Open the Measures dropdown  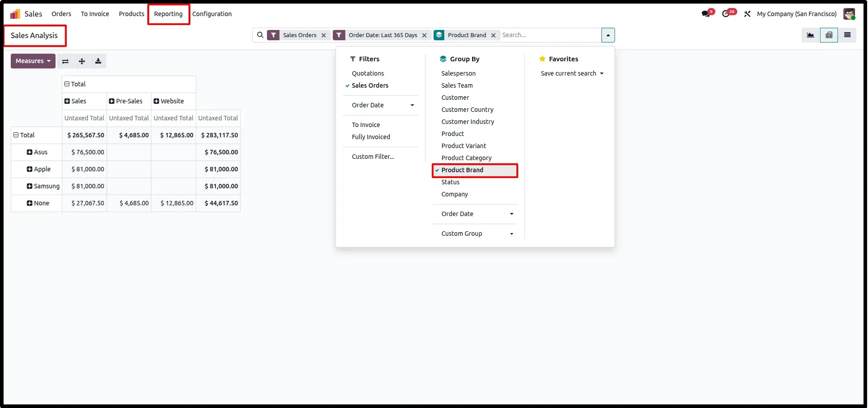(x=33, y=61)
